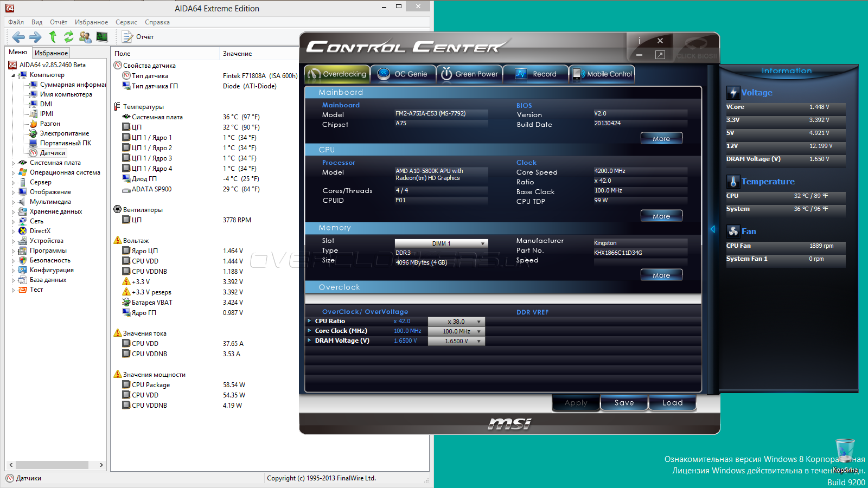The image size is (868, 488).
Task: Select the DMI tree item
Action: [41, 104]
